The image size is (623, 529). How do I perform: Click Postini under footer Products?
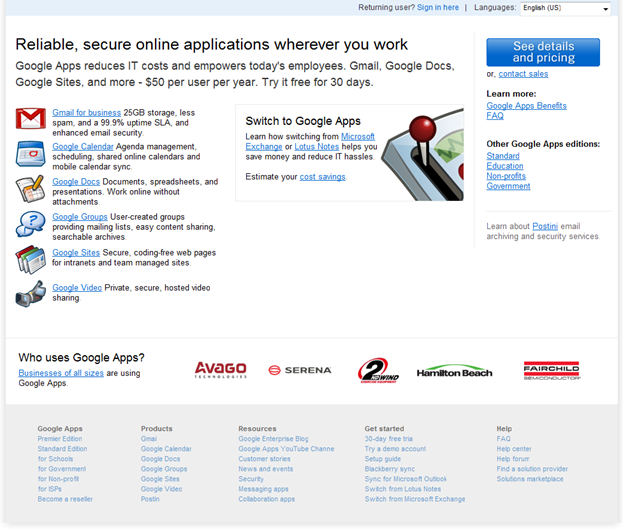150,499
